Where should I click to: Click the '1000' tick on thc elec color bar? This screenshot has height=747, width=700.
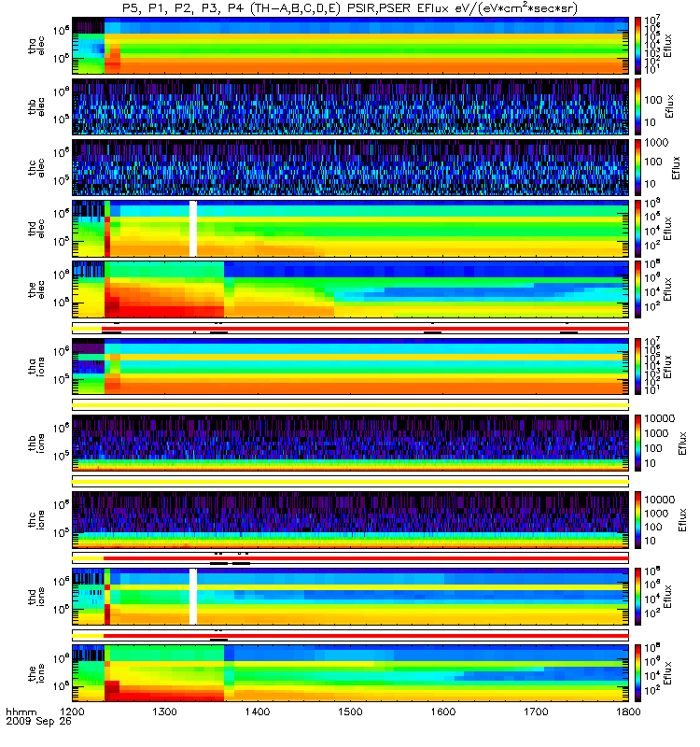point(657,143)
